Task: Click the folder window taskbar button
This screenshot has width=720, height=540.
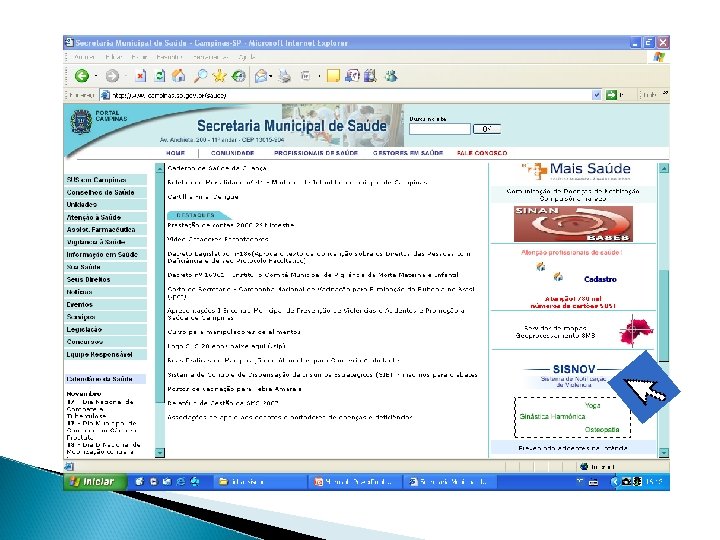Action: pos(259,482)
